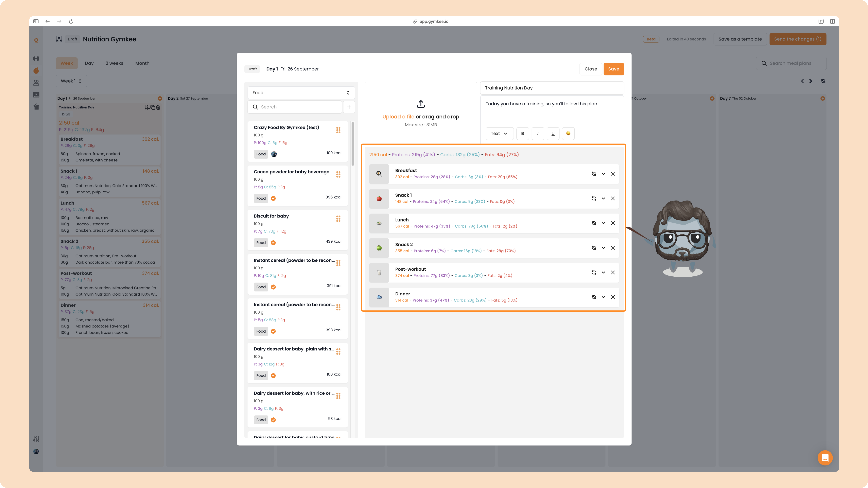Screen dimensions: 868x488
Task: Switch to the Month view tab
Action: click(x=142, y=63)
